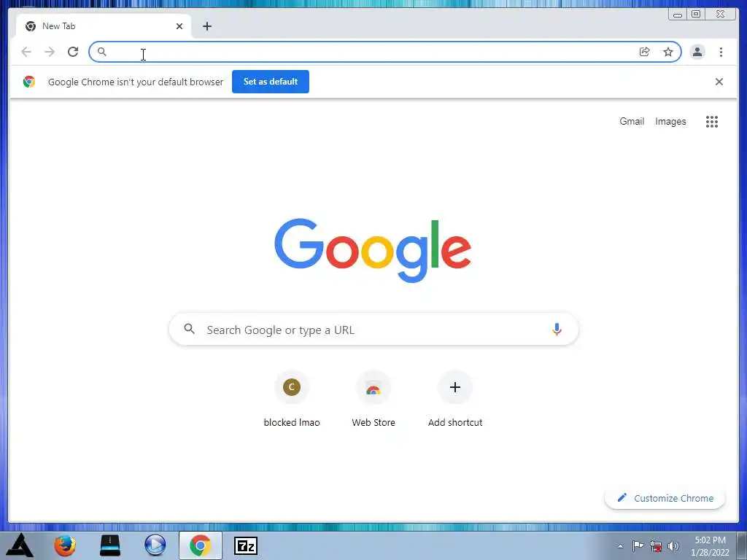
Task: Open the drive utility icon on taskbar
Action: (x=110, y=545)
